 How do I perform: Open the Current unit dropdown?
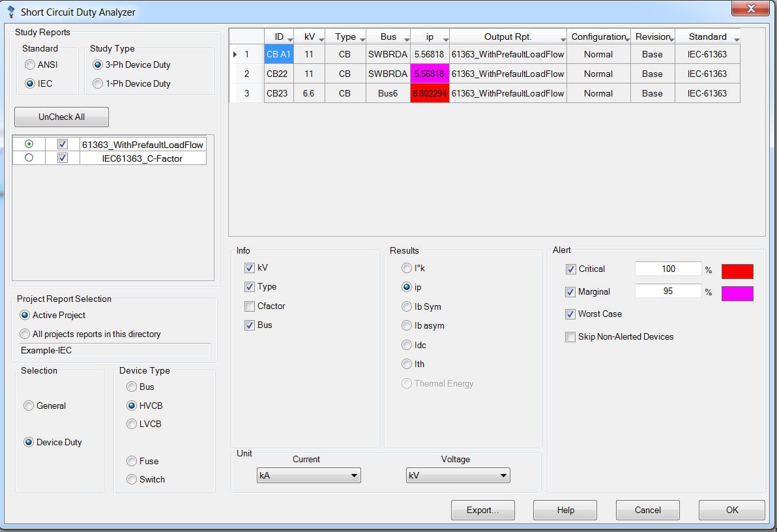point(355,475)
